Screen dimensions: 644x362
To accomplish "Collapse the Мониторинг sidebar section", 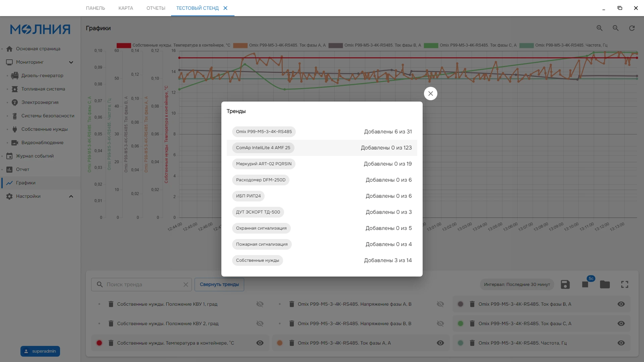I will [x=71, y=62].
